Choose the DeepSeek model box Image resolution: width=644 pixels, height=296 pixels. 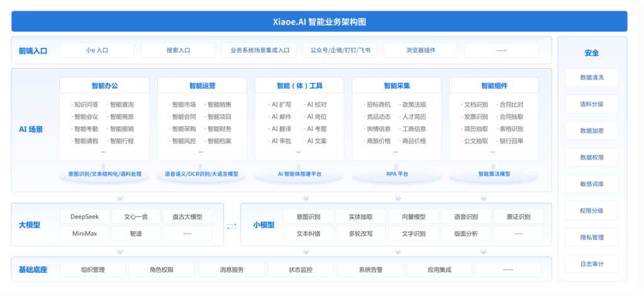pyautogui.click(x=84, y=217)
